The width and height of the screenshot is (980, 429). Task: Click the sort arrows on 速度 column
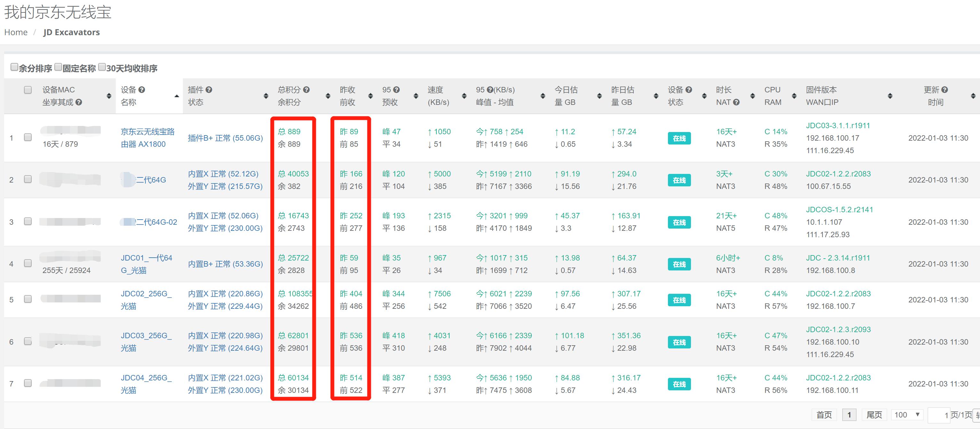464,96
